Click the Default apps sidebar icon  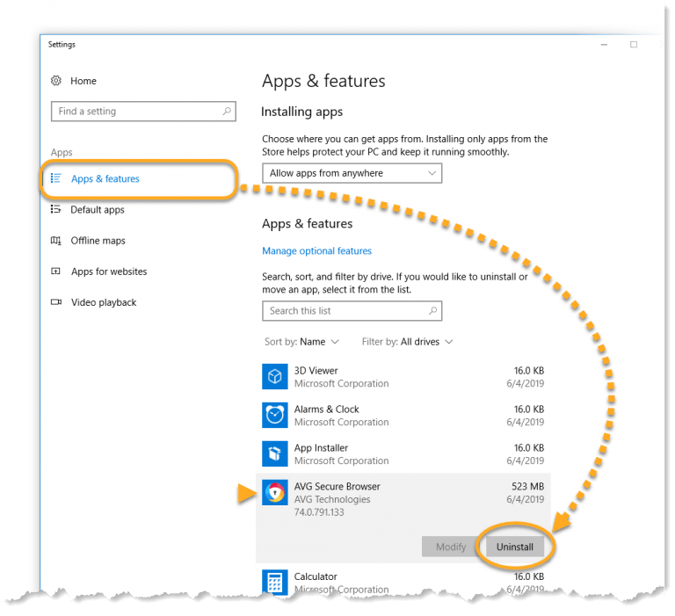tap(55, 209)
